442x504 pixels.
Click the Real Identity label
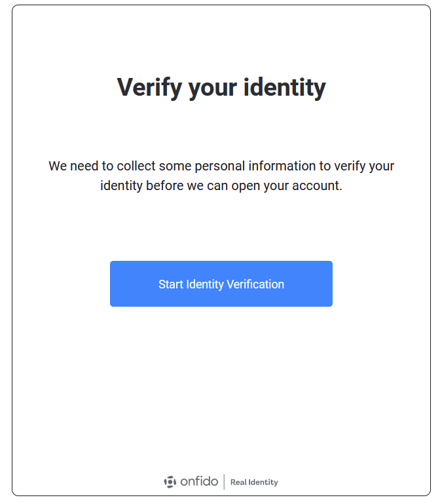[254, 482]
